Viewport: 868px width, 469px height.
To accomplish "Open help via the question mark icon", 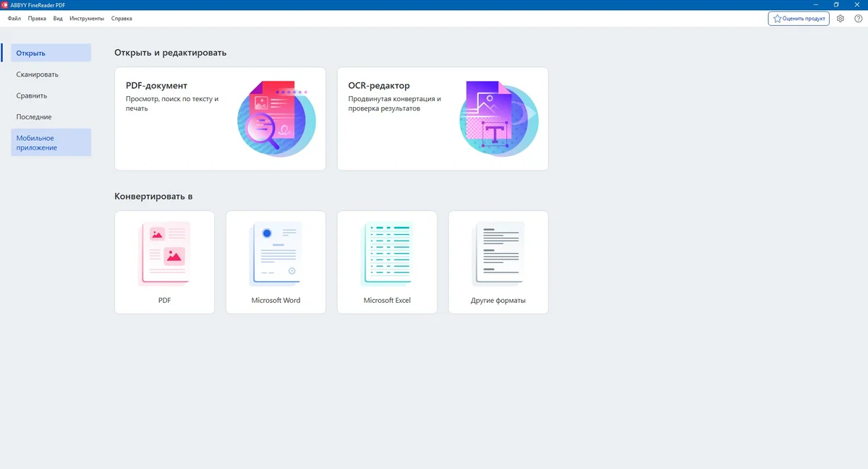I will pyautogui.click(x=858, y=19).
